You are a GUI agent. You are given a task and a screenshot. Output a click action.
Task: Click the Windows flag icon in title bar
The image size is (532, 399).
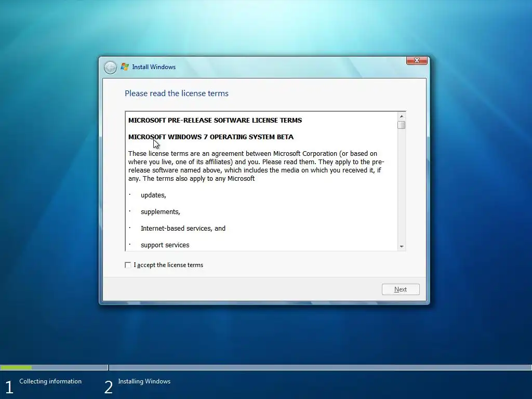125,67
